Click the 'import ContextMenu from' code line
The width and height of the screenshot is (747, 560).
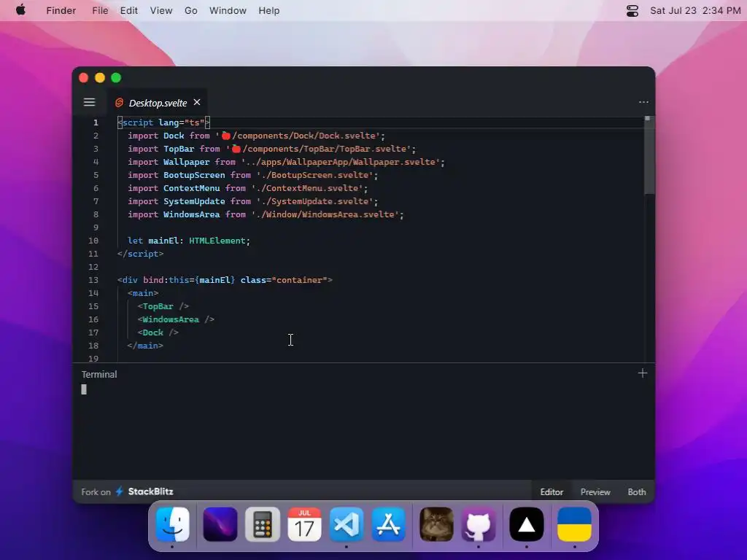tap(248, 188)
